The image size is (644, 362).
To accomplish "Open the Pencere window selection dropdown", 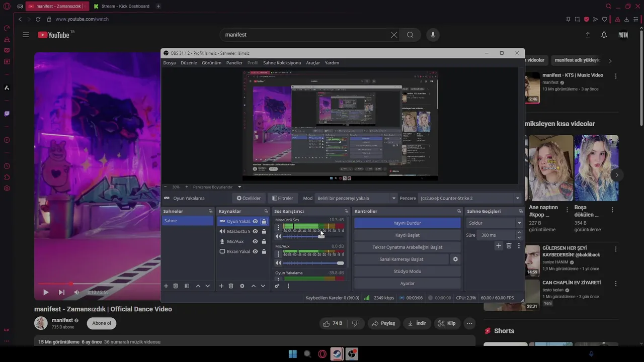I will (x=470, y=198).
